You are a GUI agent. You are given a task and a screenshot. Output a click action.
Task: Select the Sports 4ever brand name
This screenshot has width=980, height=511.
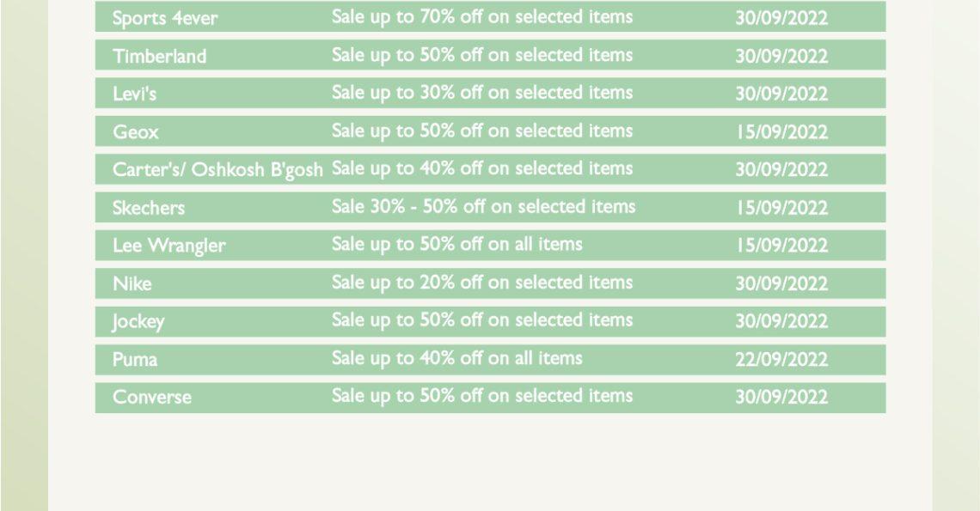click(165, 18)
